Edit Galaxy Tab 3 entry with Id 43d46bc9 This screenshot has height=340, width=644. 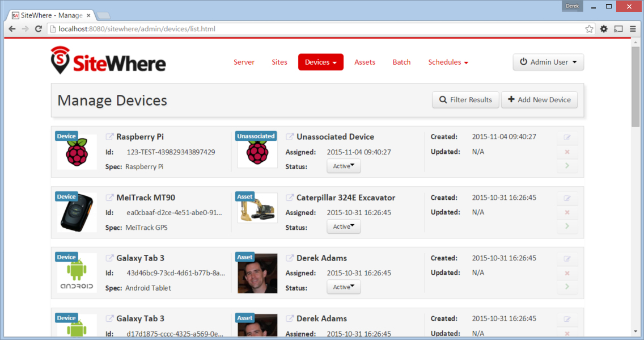(567, 259)
